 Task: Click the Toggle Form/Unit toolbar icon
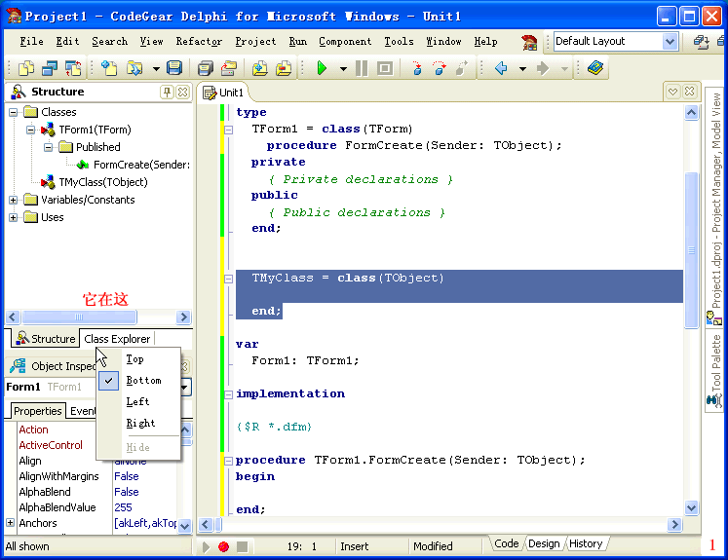click(73, 69)
